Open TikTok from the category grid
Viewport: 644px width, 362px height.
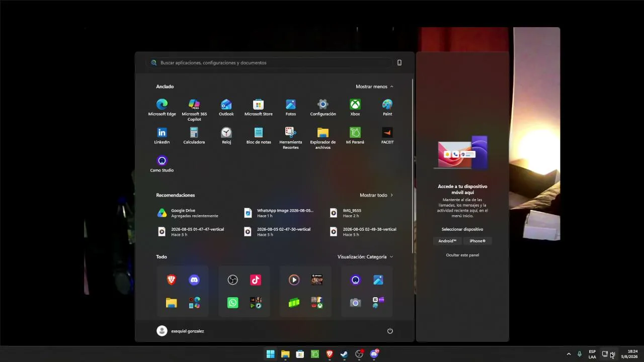pyautogui.click(x=256, y=280)
